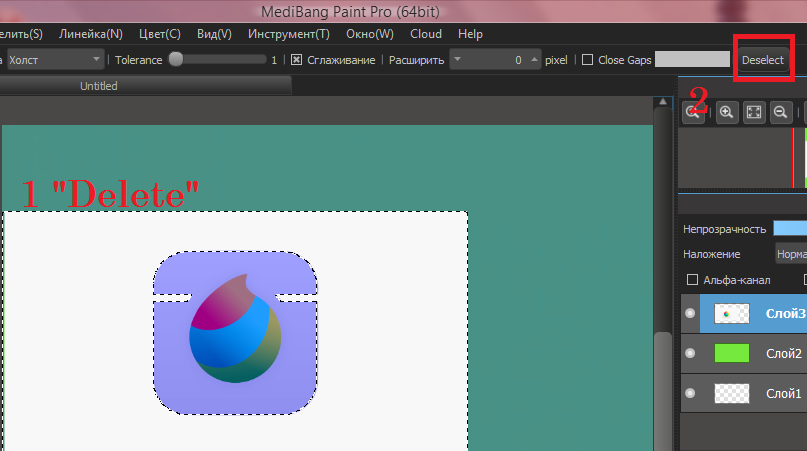Select the Слой1 layer name
Viewport: 807px width, 451px height.
coord(784,394)
